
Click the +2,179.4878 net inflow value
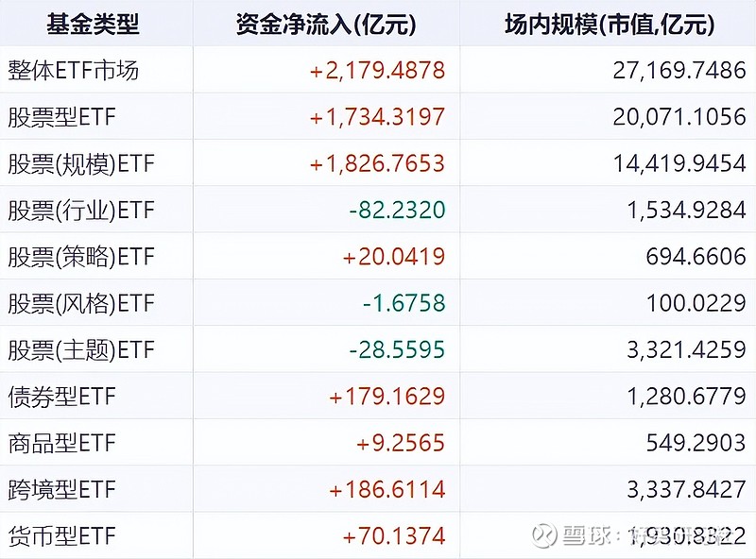pyautogui.click(x=377, y=71)
